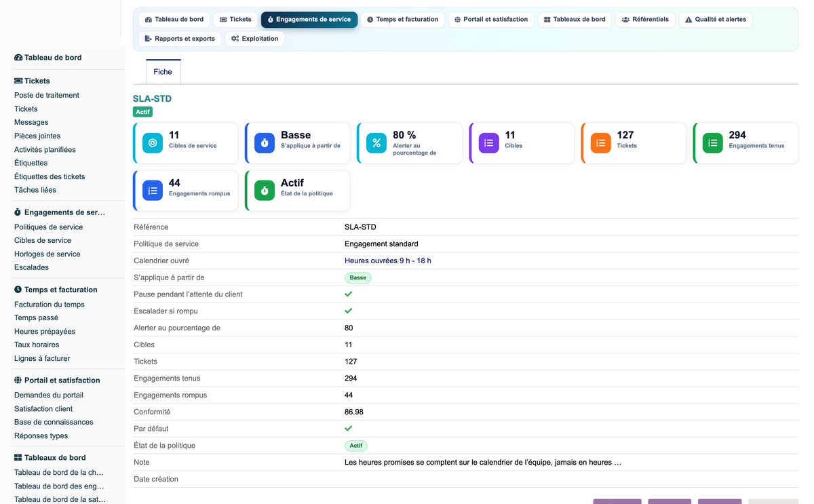Open Taux horaires in the sidebar
814x504 pixels.
[x=37, y=345]
